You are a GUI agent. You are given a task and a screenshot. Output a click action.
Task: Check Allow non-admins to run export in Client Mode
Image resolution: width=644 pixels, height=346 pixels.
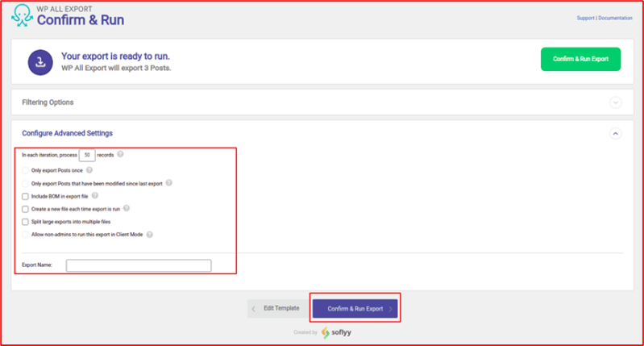click(26, 235)
